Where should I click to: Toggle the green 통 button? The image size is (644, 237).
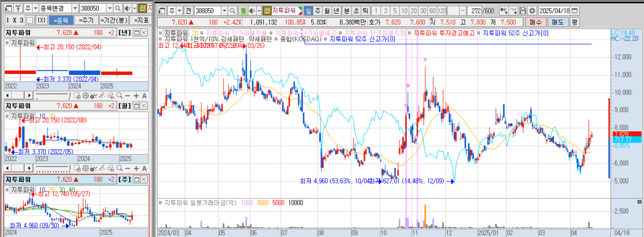click(x=243, y=11)
